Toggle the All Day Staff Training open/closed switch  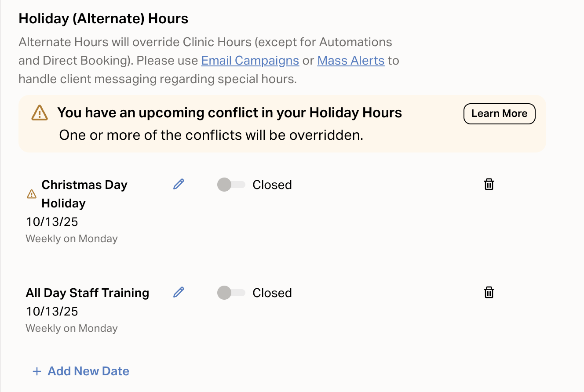[x=231, y=293]
